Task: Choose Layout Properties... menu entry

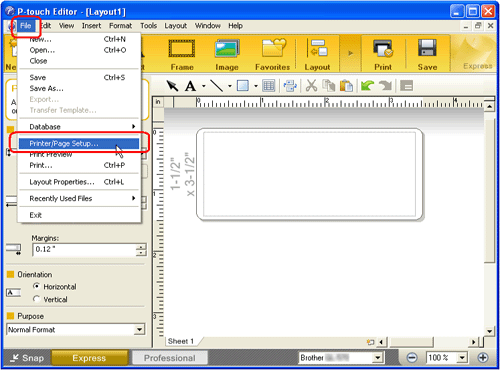Action: coord(79,182)
